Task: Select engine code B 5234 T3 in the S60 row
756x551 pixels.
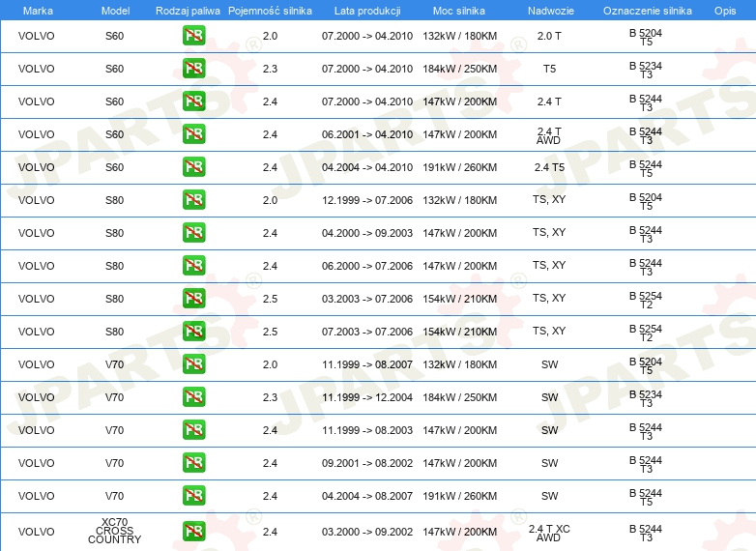Action: coord(646,70)
